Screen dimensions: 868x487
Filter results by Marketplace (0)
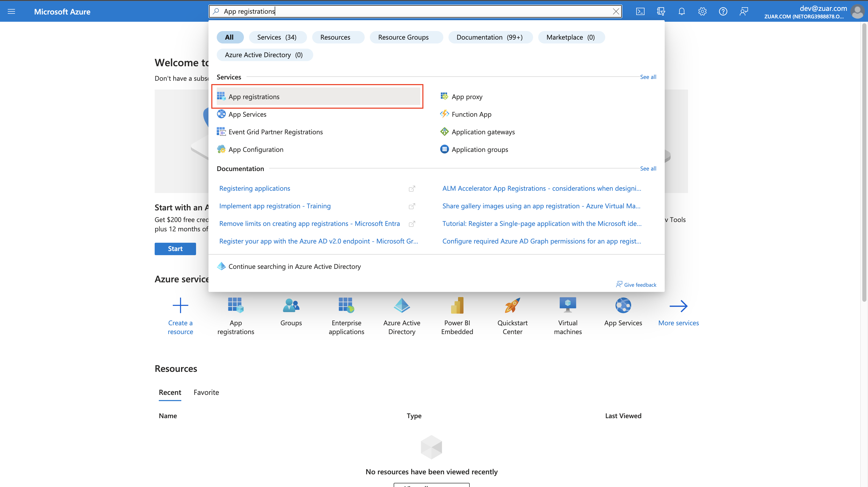(x=571, y=37)
